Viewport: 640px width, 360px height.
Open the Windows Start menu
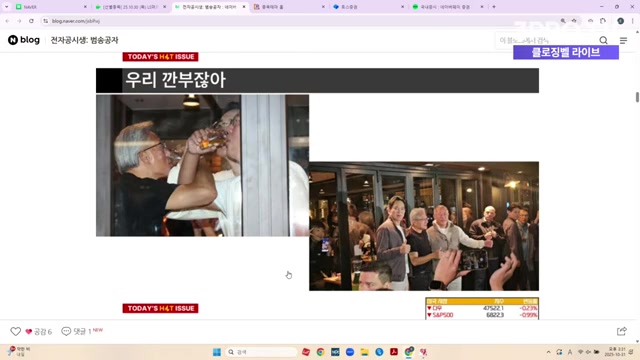(x=217, y=352)
